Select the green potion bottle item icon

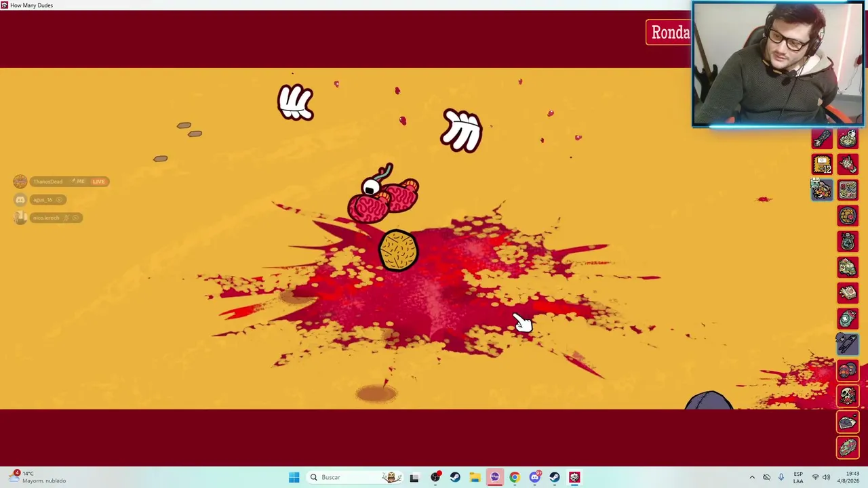click(848, 242)
